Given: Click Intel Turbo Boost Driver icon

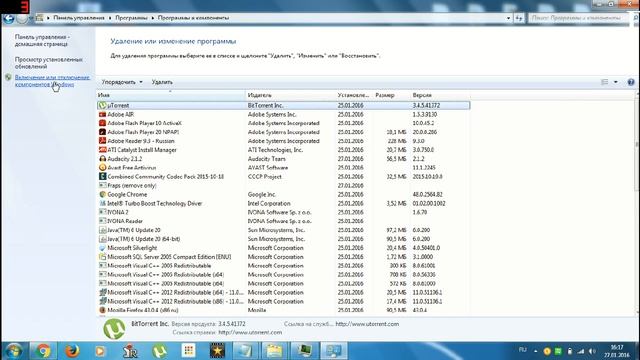Looking at the screenshot, I should point(102,203).
